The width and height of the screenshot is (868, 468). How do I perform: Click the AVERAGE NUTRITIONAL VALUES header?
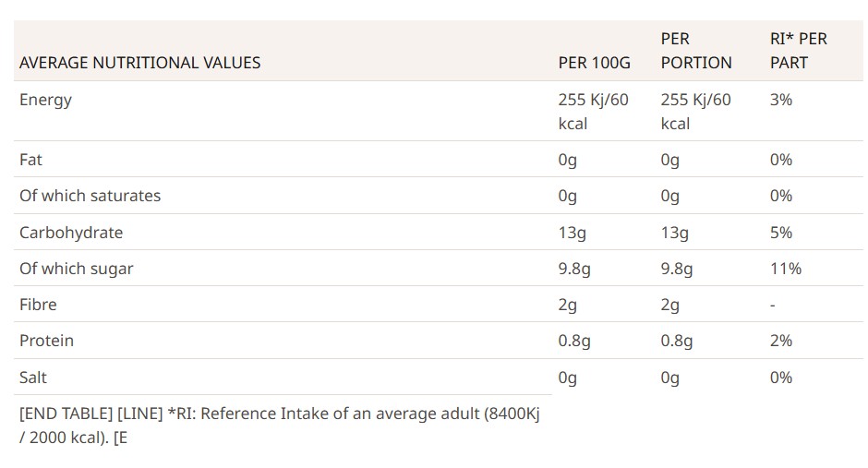click(x=140, y=63)
